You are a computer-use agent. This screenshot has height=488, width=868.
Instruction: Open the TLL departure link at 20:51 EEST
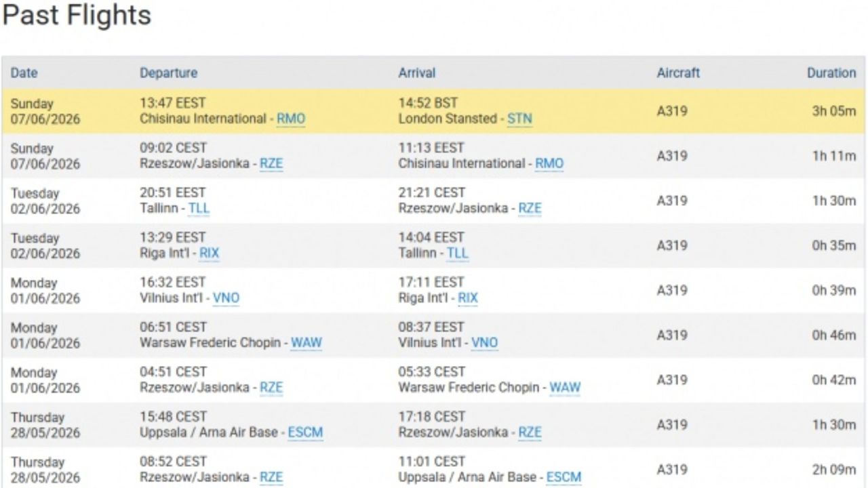point(199,208)
